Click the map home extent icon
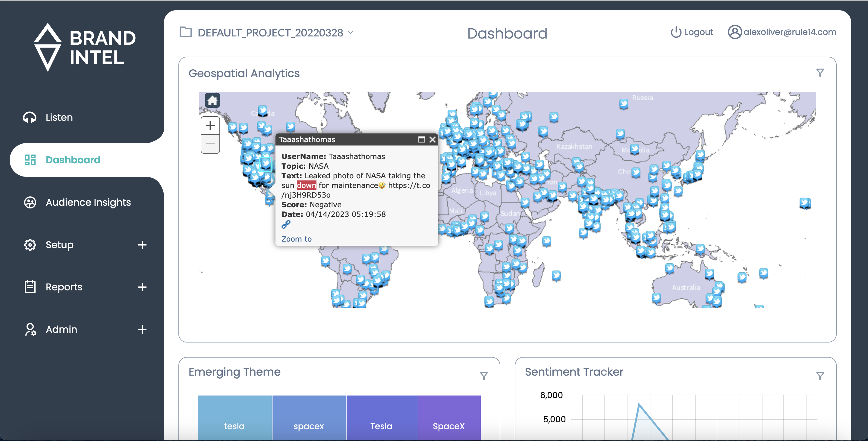Image resolution: width=868 pixels, height=441 pixels. (x=212, y=100)
